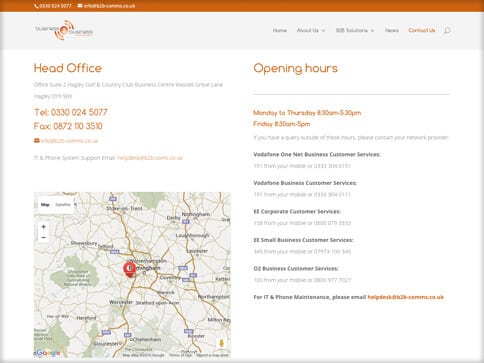484x363 pixels.
Task: Switch the map to Satellite view
Action: [x=63, y=205]
